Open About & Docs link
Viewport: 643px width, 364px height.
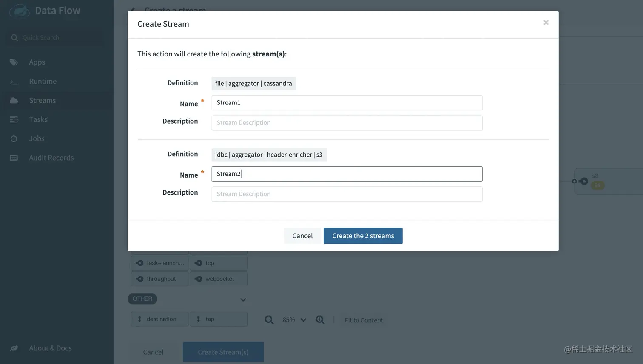(50, 348)
